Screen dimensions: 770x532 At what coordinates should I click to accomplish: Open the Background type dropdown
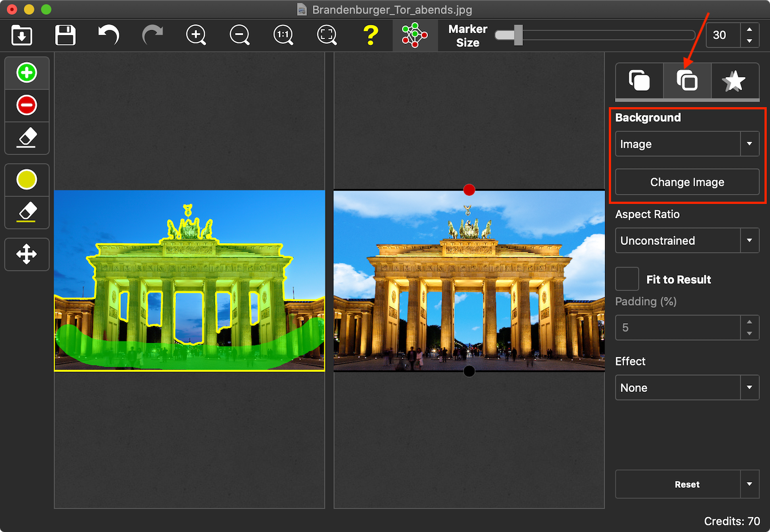(687, 144)
